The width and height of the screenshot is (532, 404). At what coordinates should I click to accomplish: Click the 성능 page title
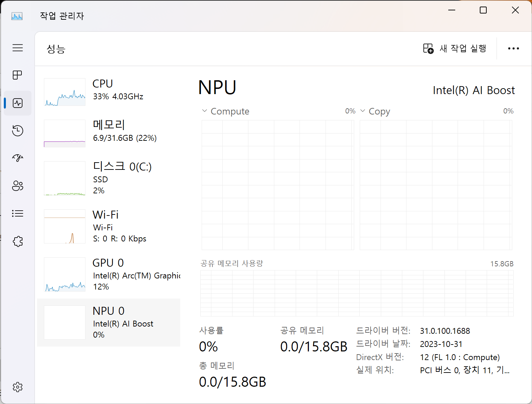(x=56, y=49)
